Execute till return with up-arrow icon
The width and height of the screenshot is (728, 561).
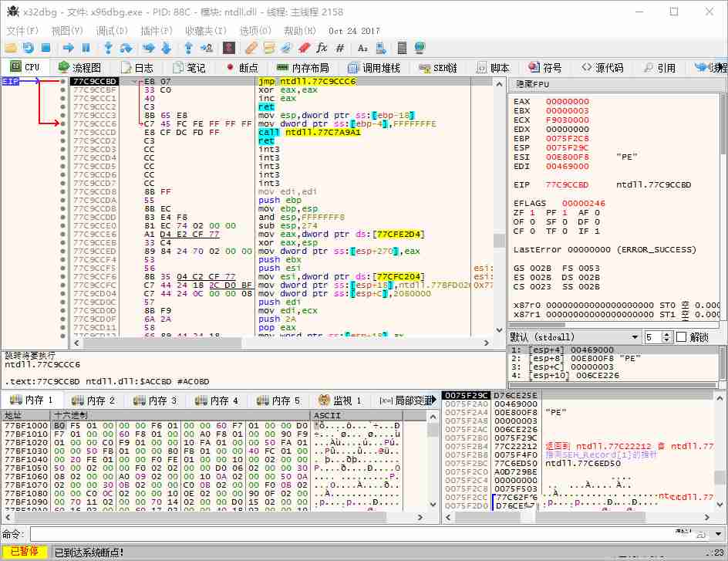[188, 48]
